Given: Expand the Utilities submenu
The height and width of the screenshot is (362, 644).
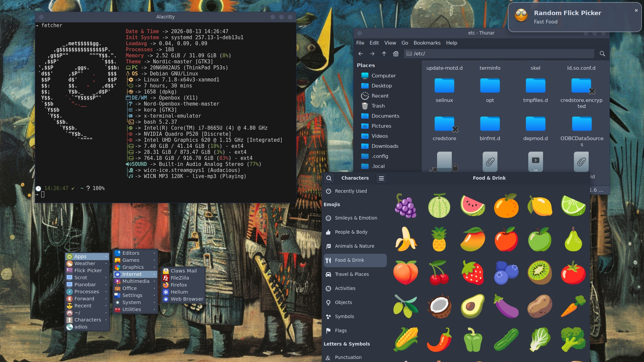Looking at the screenshot, I should click(136, 309).
